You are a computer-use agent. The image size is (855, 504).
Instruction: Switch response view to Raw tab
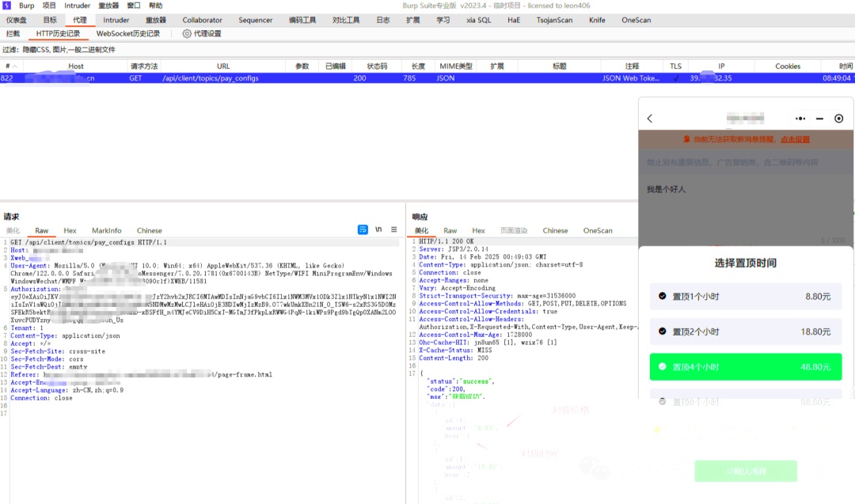[x=450, y=231]
